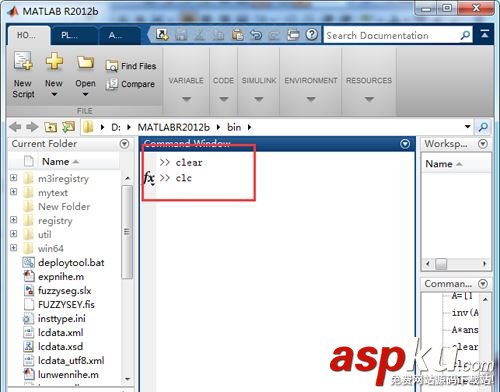This screenshot has height=392, width=500.
Task: Click the switch windows icon
Action: point(293,35)
